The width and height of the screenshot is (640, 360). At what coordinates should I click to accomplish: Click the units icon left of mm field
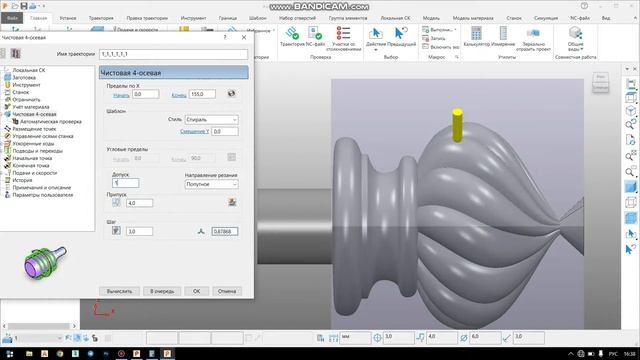click(x=333, y=338)
